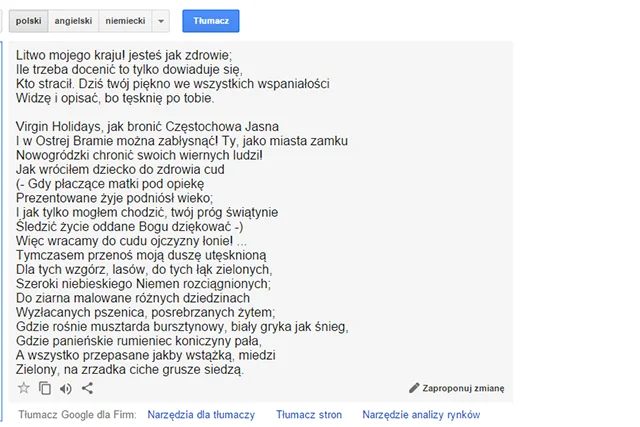Star this translation to save it
The width and height of the screenshot is (640, 427).
point(24,388)
